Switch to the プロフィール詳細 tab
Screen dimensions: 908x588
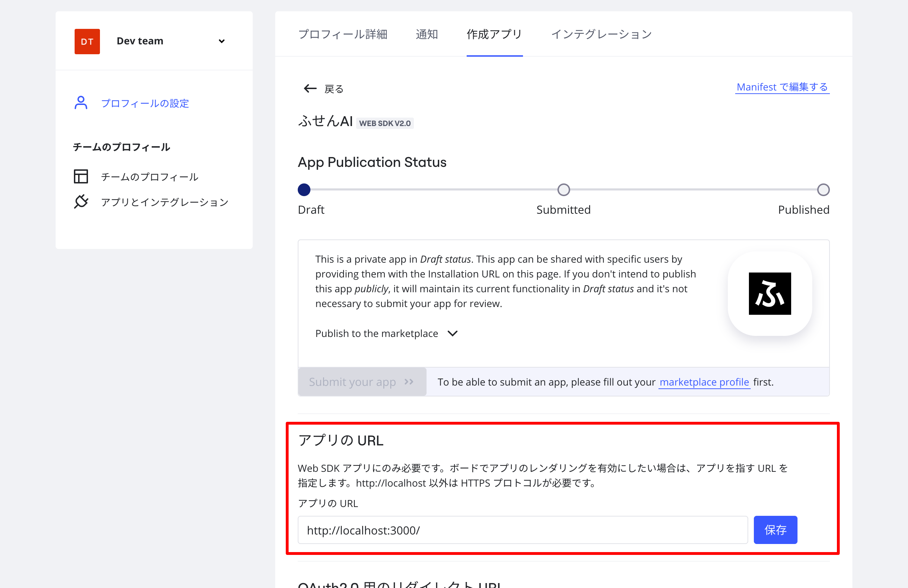pos(342,35)
